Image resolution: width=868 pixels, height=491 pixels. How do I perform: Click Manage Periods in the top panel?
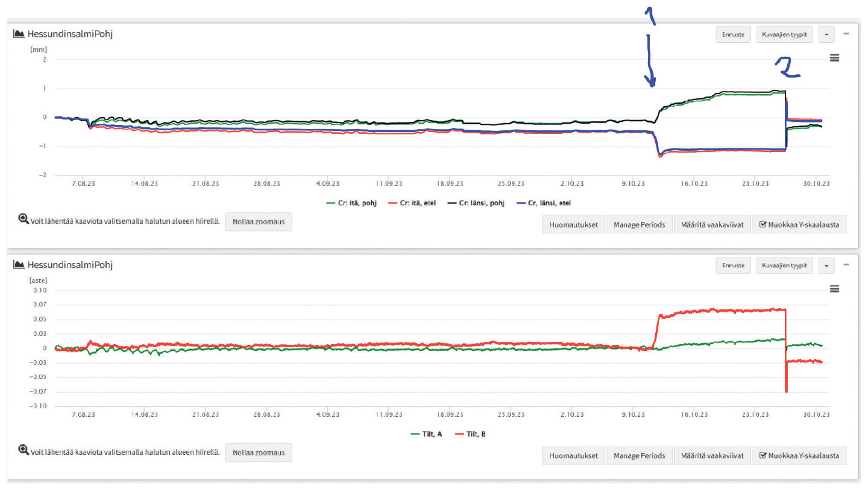[639, 224]
